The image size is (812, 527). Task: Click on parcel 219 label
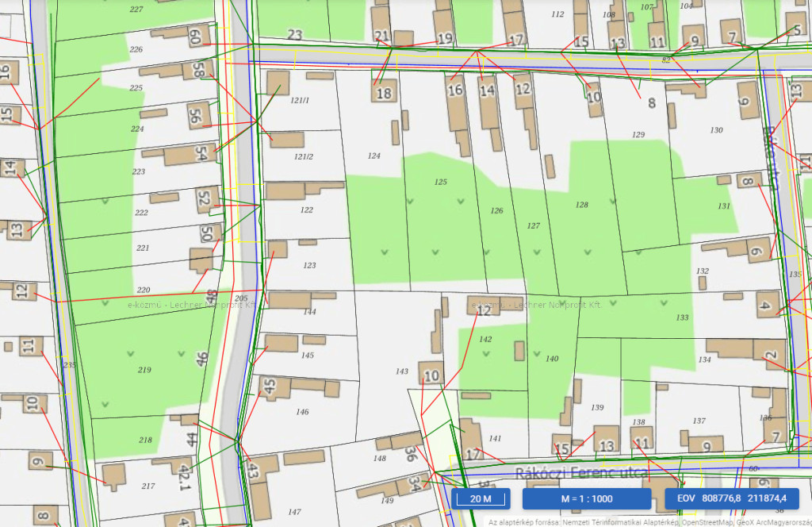pos(144,370)
